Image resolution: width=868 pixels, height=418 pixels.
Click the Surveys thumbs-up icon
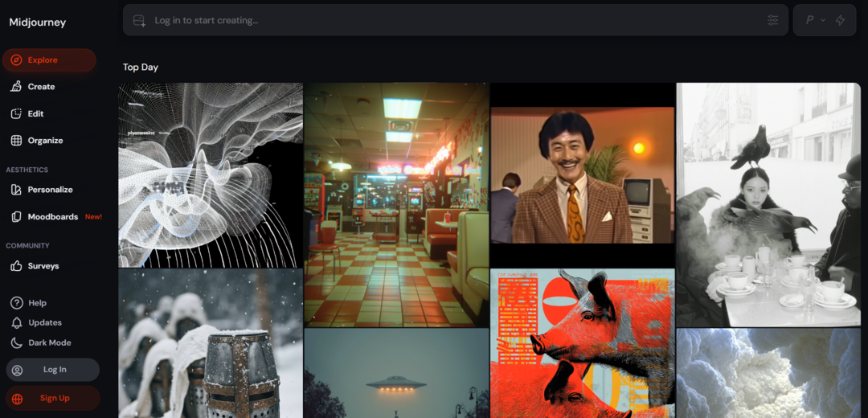[x=16, y=266]
